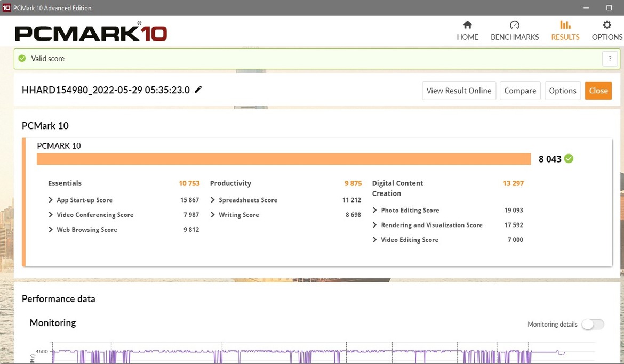Click the Photo Editing value 19 093
This screenshot has height=364, width=624.
[514, 210]
